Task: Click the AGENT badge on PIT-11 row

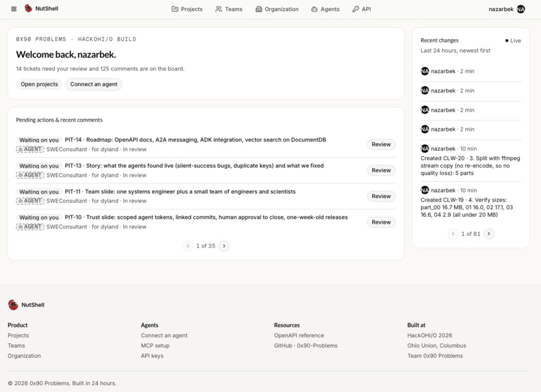Action: click(x=30, y=201)
